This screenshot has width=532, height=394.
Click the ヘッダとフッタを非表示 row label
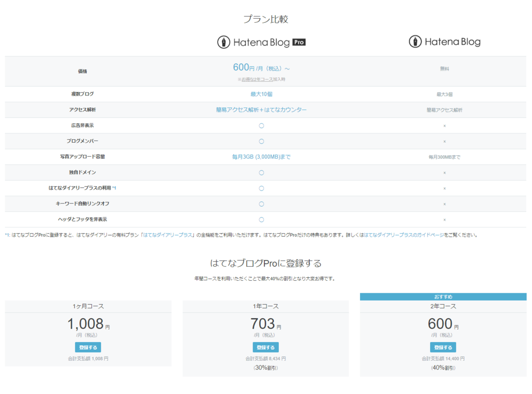(x=83, y=220)
